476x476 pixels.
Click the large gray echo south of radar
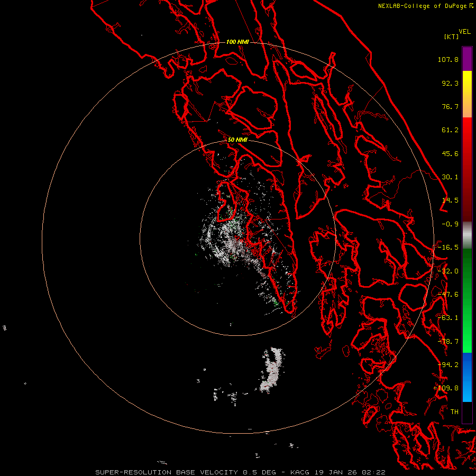click(272, 371)
